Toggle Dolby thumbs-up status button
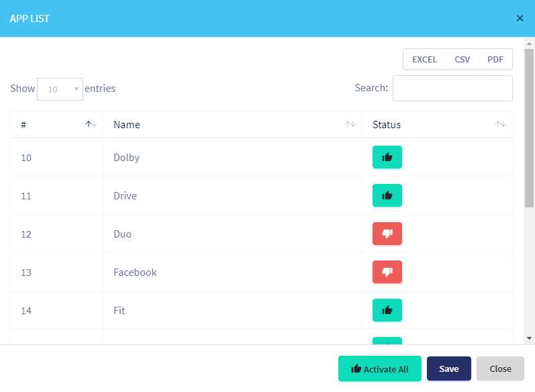The height and width of the screenshot is (392, 535). pyautogui.click(x=387, y=157)
